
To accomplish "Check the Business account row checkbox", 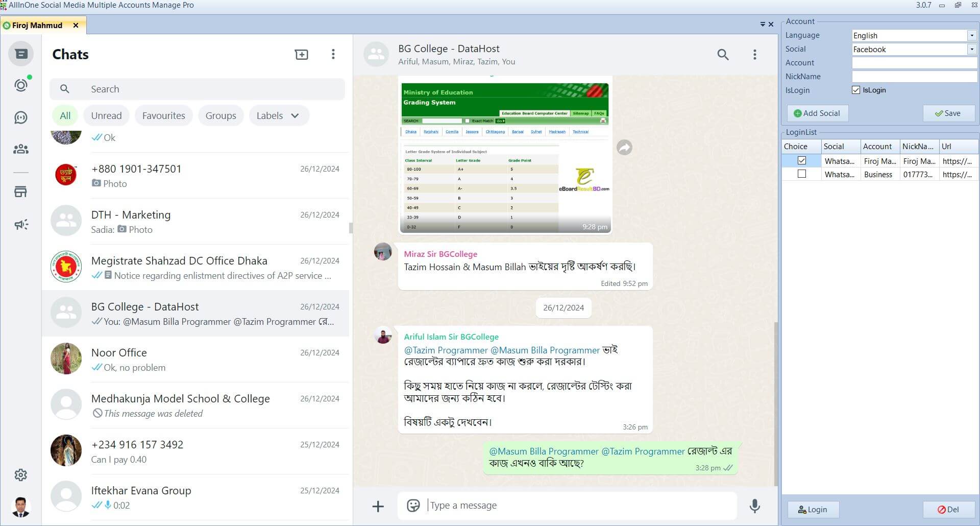I will tap(801, 174).
